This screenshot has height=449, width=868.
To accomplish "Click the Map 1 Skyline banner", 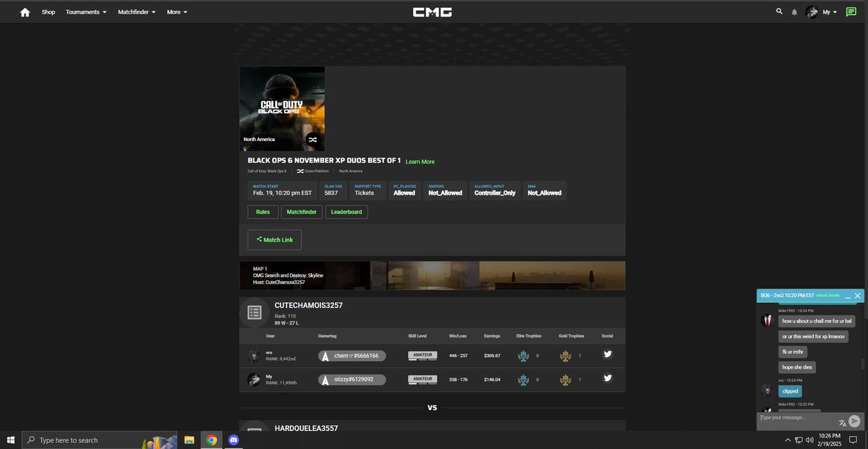I will tap(433, 275).
